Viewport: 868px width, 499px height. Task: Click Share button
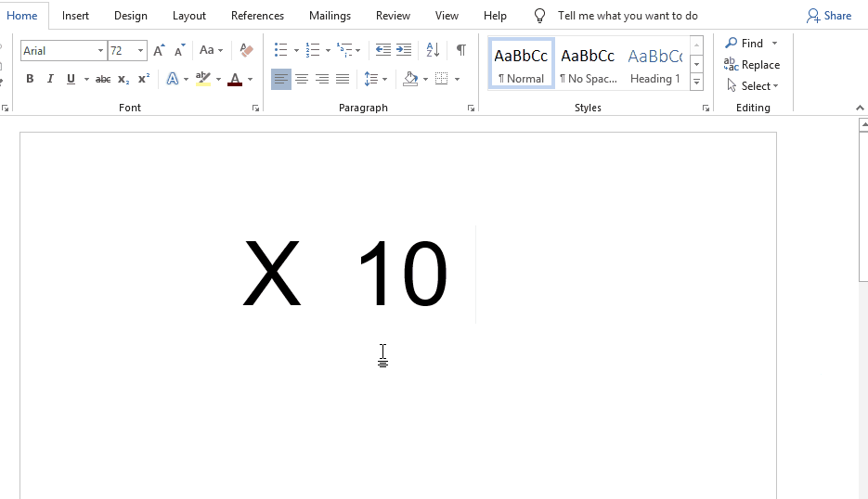pyautogui.click(x=829, y=16)
